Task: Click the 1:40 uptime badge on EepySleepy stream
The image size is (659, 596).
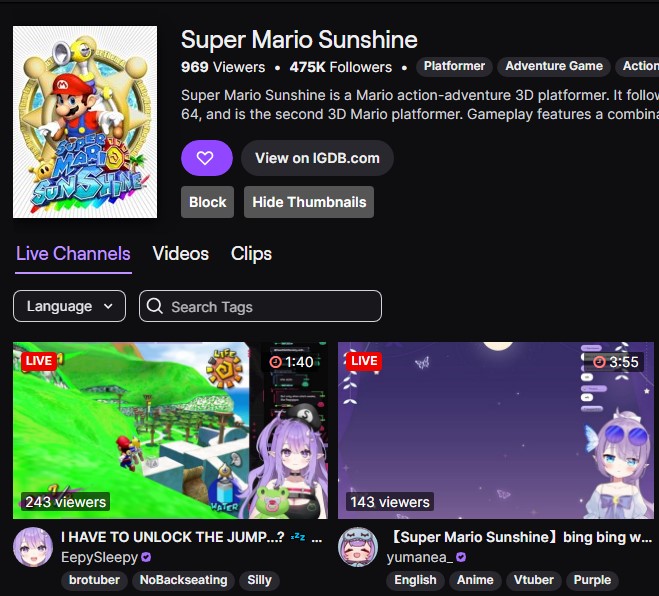Action: click(x=292, y=362)
